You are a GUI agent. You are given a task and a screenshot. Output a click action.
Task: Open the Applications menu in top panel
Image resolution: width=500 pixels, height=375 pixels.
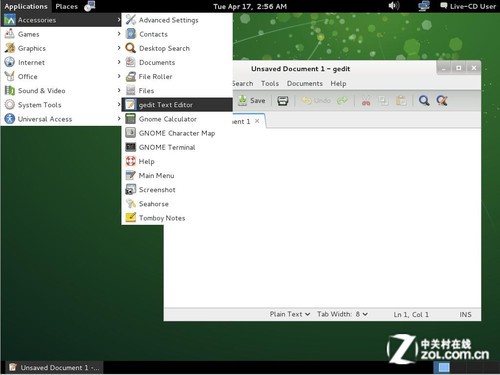coord(26,6)
